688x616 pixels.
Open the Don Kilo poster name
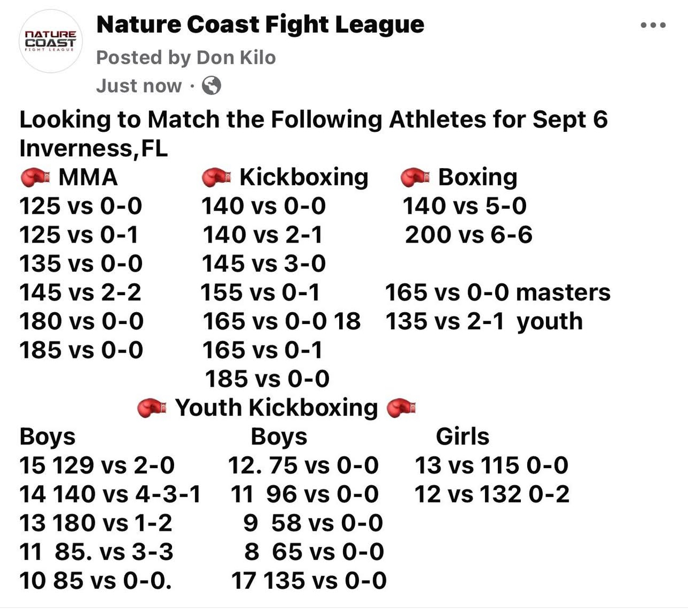tap(236, 57)
